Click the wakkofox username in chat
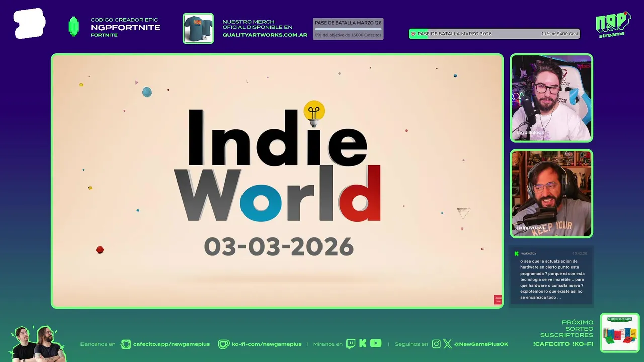 point(529,254)
